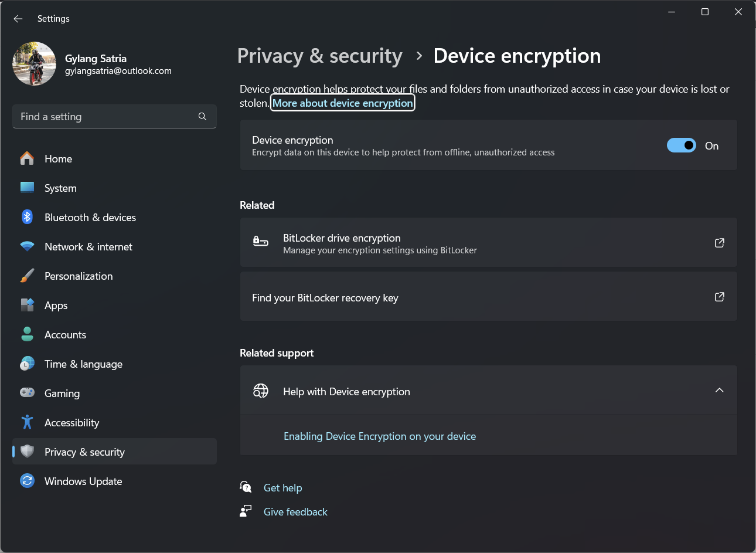Click the Device encryption page title
The height and width of the screenshot is (553, 756).
(517, 56)
